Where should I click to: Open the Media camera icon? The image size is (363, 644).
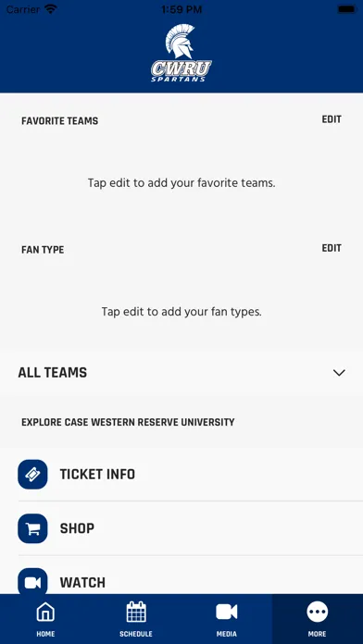227,612
